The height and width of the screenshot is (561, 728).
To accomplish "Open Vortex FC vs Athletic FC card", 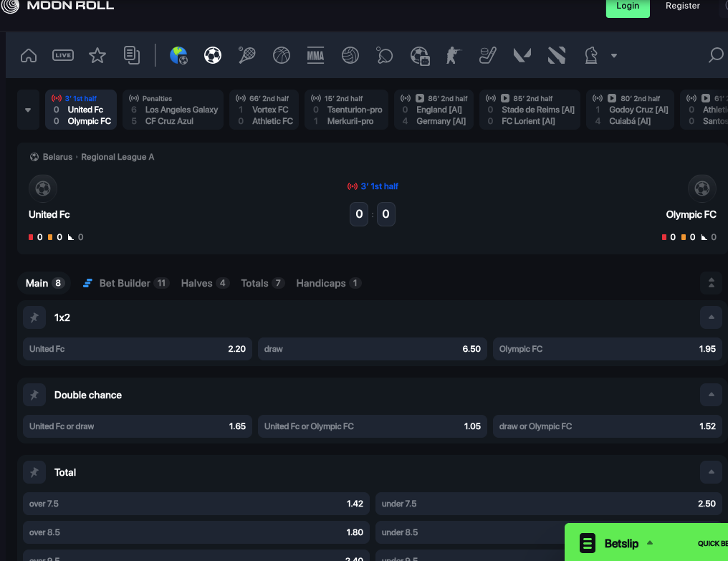I will point(264,110).
